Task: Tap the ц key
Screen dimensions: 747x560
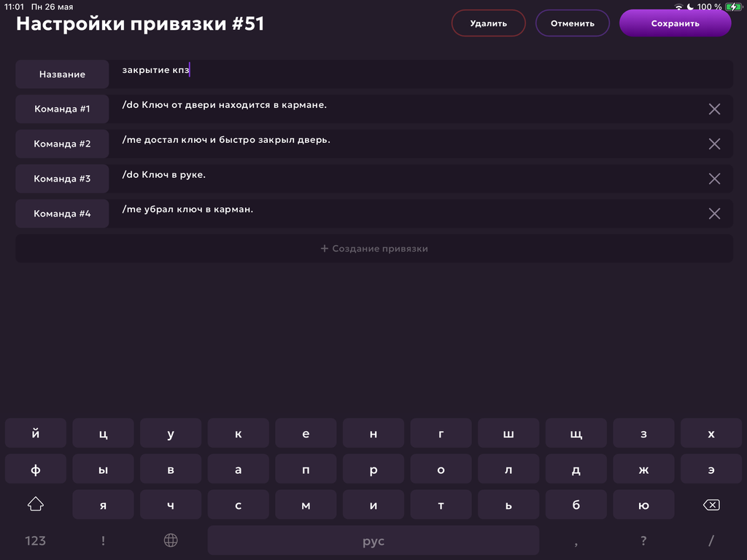Action: (x=103, y=433)
